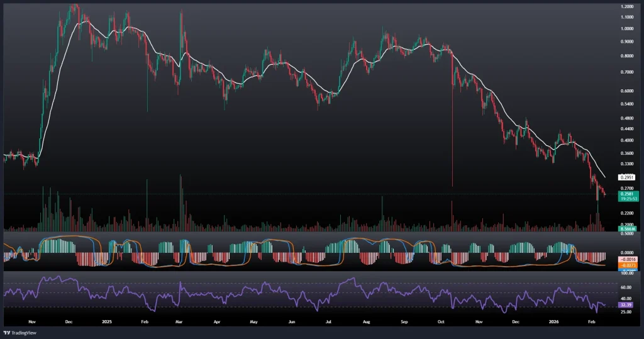Click the TradingView logo icon
Screen dimensions: 644x339
8,333
